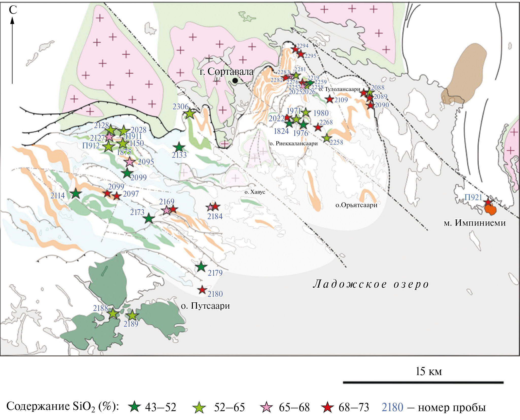Click the legend's red 68–73 star
This screenshot has height=420, width=520.
click(x=327, y=407)
